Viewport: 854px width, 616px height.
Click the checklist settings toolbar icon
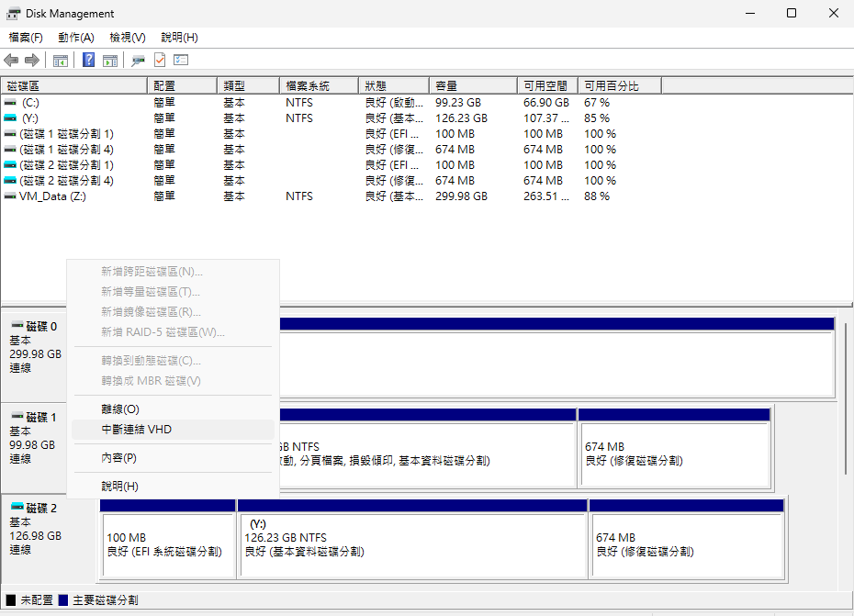point(181,61)
